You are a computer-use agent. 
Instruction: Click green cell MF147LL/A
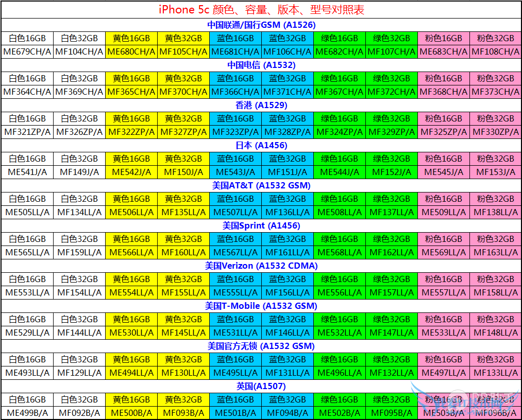pos(392,333)
